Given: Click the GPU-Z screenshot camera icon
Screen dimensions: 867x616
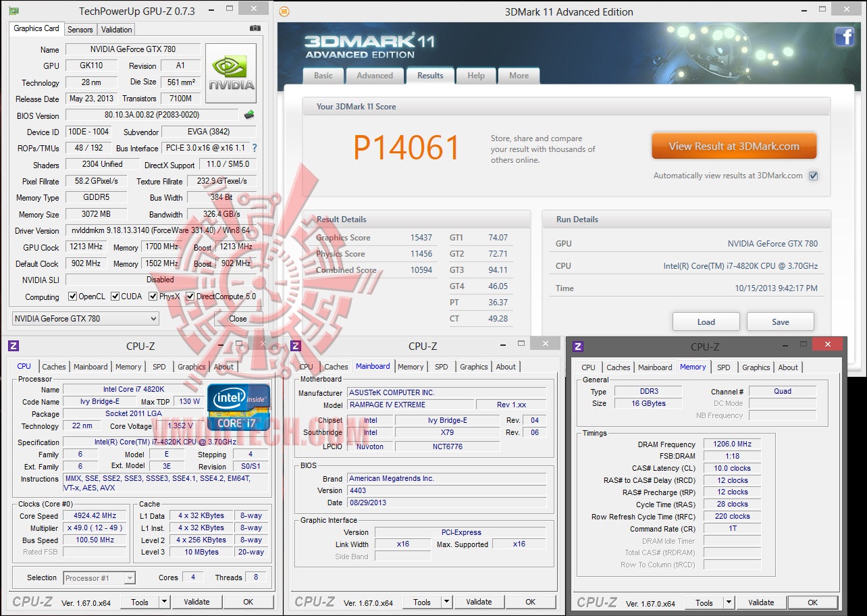Looking at the screenshot, I should [x=255, y=28].
